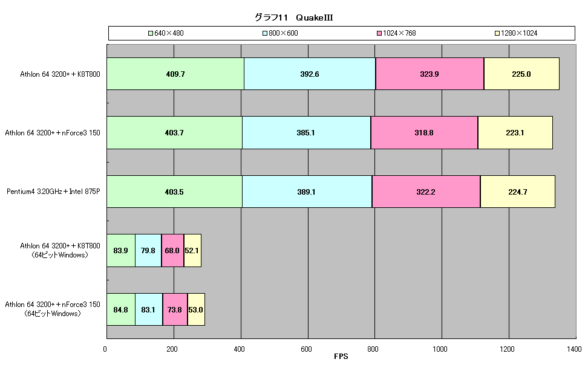Select the 403.7 bar segment

174,133
